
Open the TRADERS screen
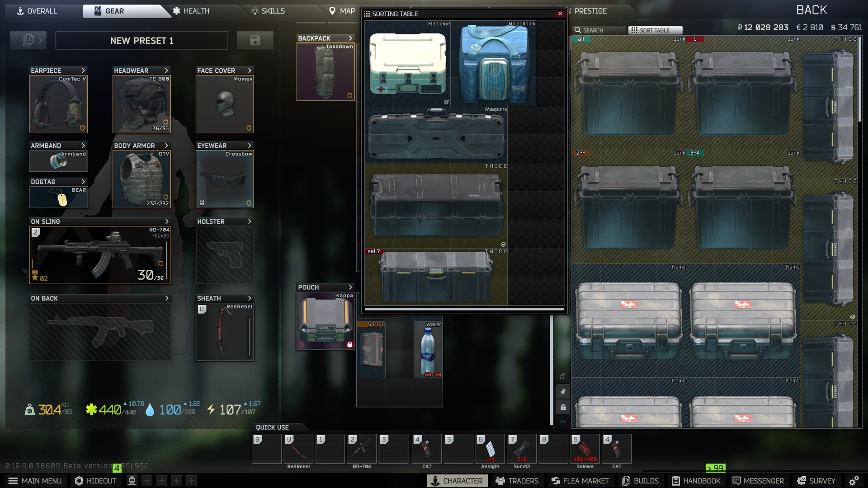pyautogui.click(x=517, y=481)
